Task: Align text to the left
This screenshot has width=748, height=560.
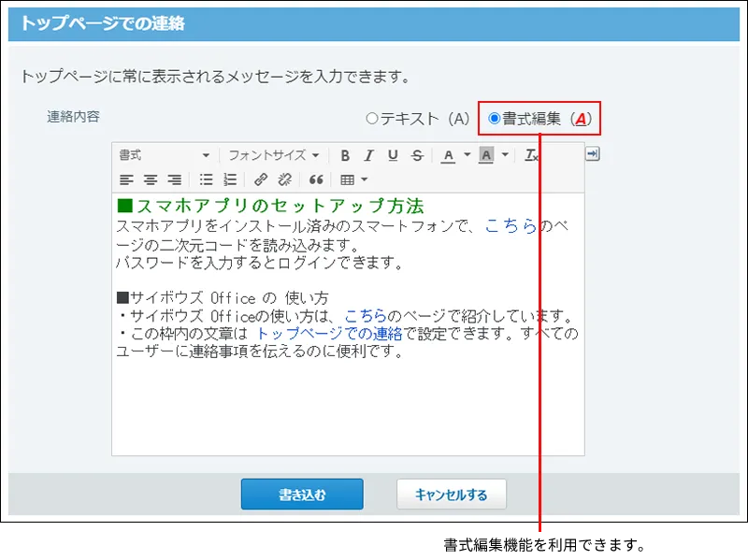Action: coord(126,179)
